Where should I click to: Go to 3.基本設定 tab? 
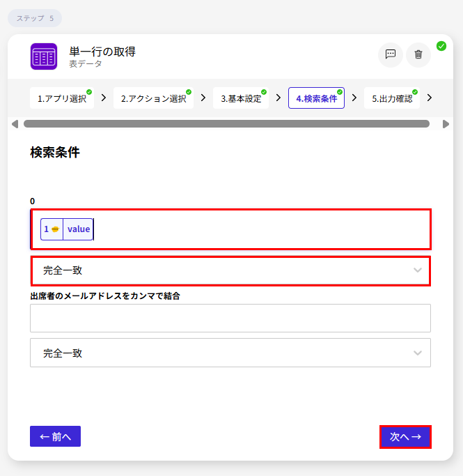241,98
